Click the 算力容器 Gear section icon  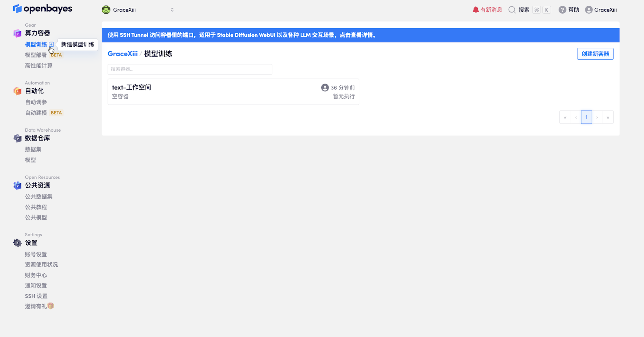[x=17, y=33]
